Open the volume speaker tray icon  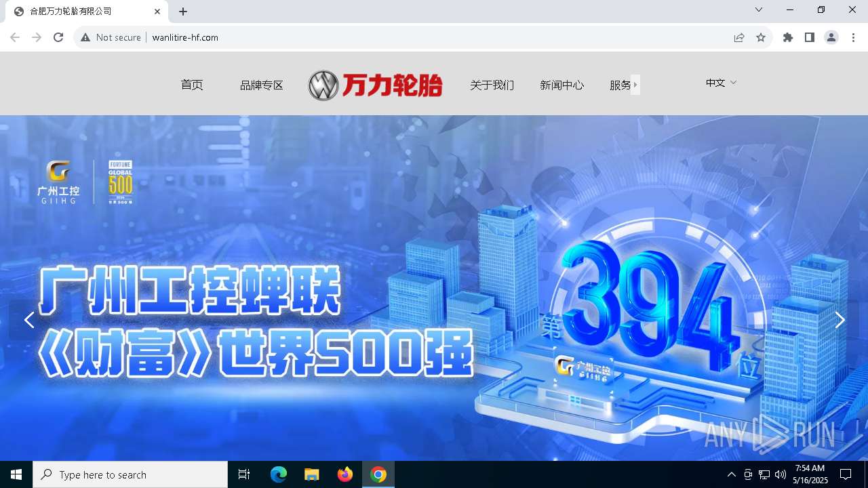point(781,474)
